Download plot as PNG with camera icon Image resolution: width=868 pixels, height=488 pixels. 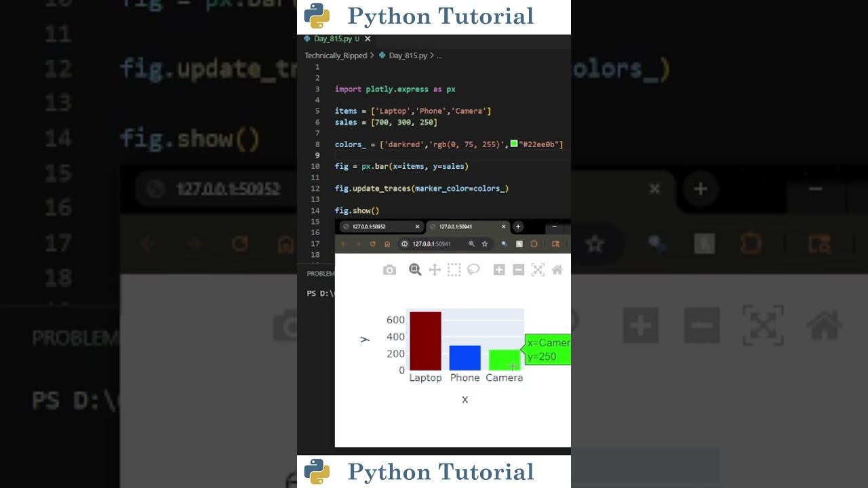click(389, 270)
